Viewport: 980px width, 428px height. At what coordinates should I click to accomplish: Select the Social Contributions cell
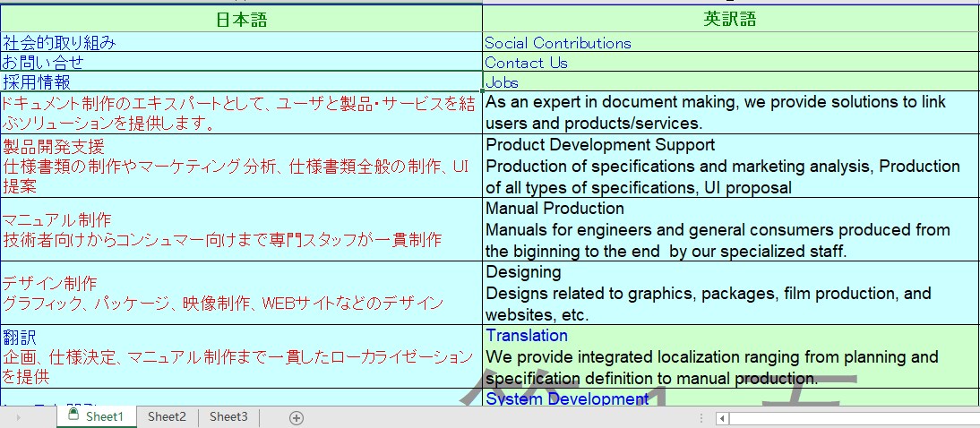tap(731, 42)
